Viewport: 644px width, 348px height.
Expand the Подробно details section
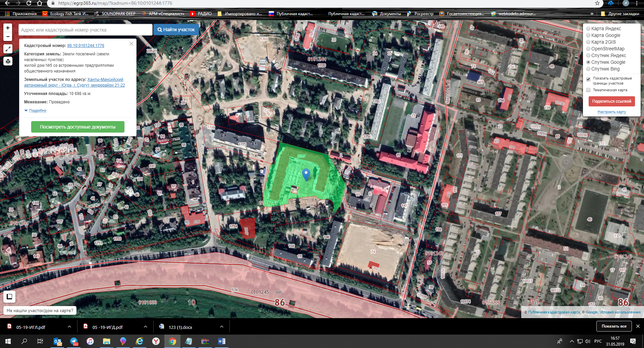pos(37,110)
